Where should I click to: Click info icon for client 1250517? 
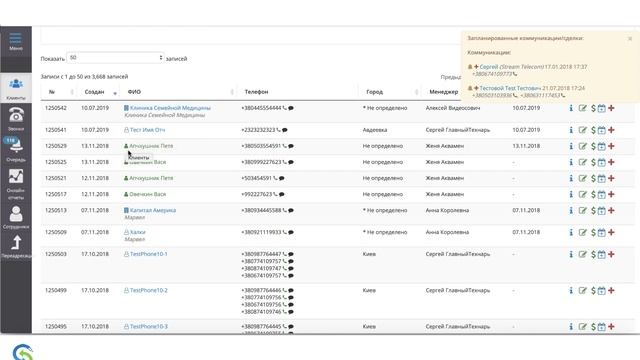click(571, 194)
